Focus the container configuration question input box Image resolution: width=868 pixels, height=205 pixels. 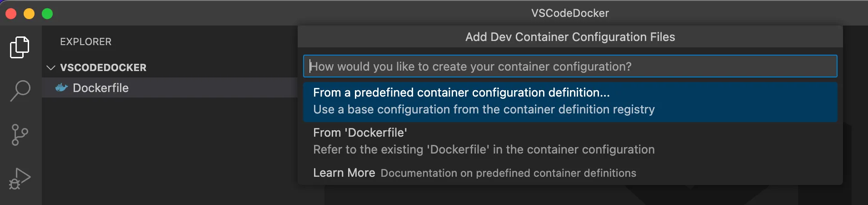click(570, 66)
